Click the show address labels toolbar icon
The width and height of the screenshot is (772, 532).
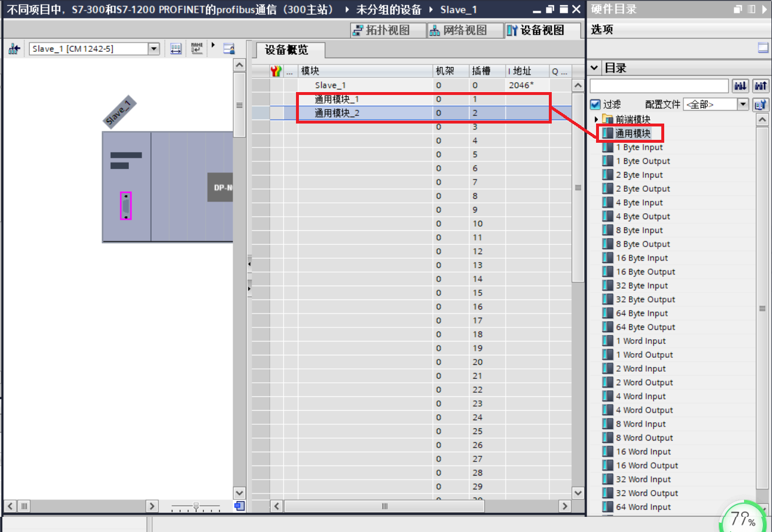tap(176, 49)
